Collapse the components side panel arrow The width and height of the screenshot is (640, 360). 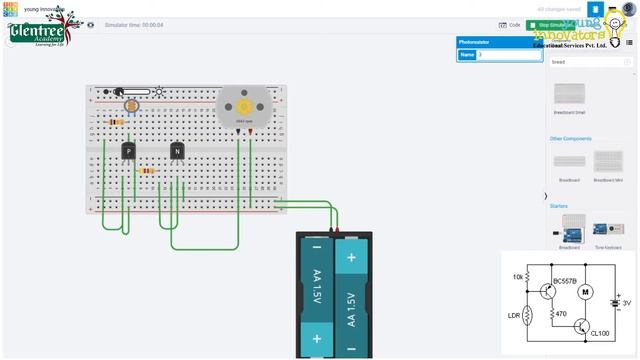pyautogui.click(x=546, y=196)
